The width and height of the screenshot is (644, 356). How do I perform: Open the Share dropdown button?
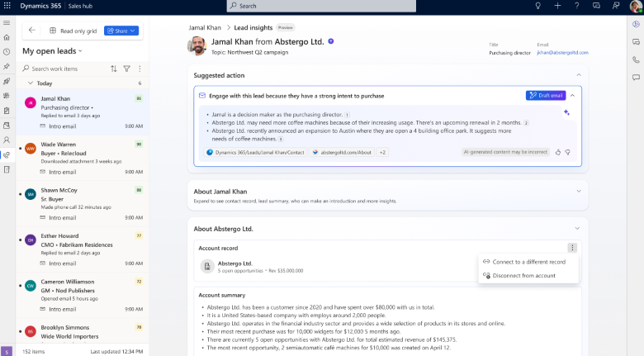tap(121, 31)
